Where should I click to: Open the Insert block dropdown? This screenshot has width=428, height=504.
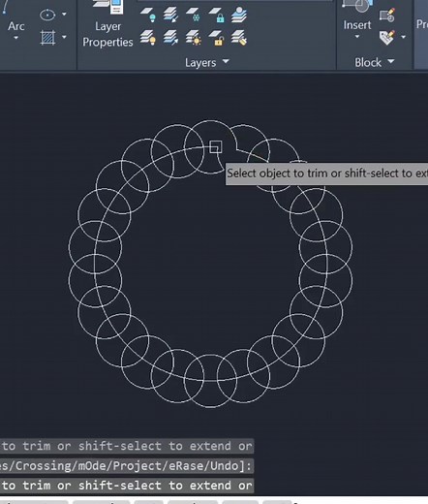357,37
